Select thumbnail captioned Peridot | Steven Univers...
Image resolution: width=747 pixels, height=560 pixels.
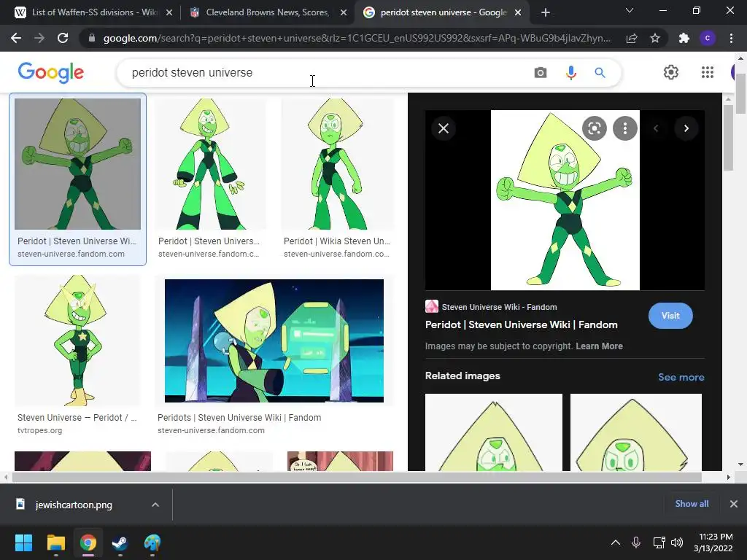[x=209, y=164]
